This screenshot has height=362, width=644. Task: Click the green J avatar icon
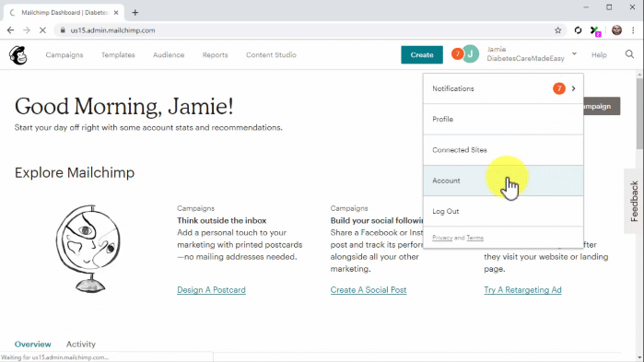click(x=470, y=54)
